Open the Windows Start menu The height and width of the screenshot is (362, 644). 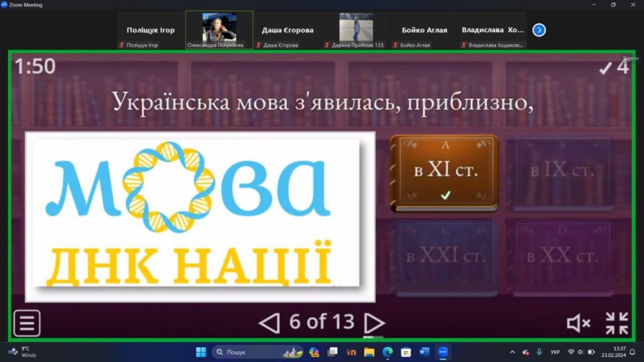[201, 352]
